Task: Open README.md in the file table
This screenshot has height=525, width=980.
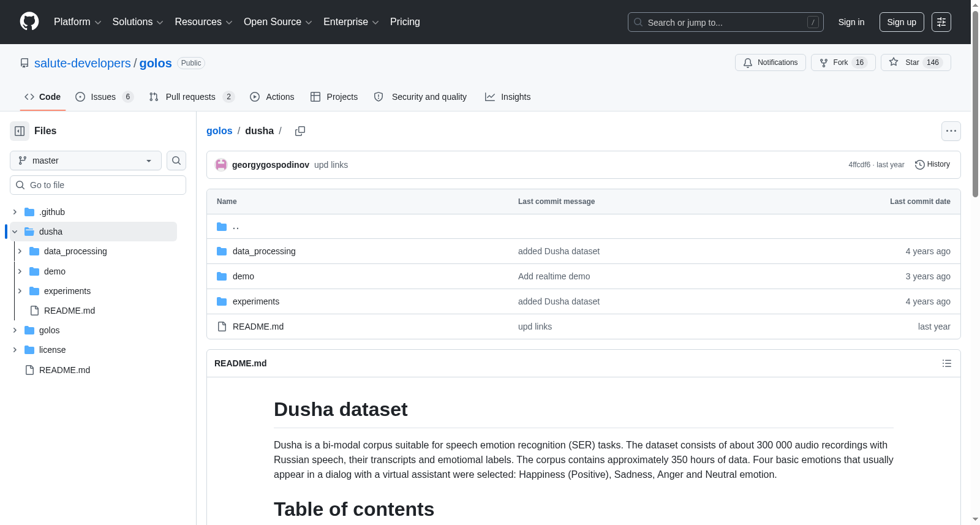Action: (x=258, y=327)
